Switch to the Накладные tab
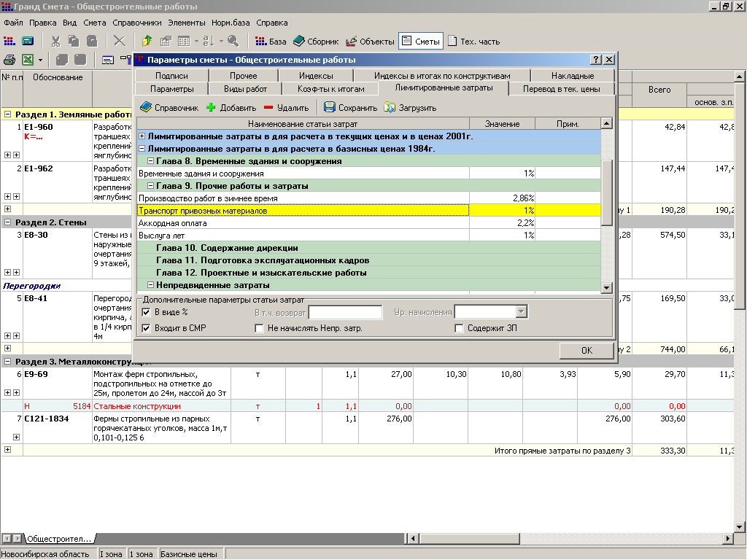Screen dimensions: 747x560 click(573, 76)
